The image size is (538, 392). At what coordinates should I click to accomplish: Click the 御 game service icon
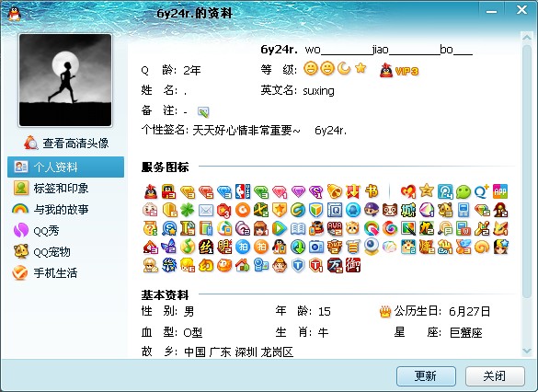coord(353,265)
